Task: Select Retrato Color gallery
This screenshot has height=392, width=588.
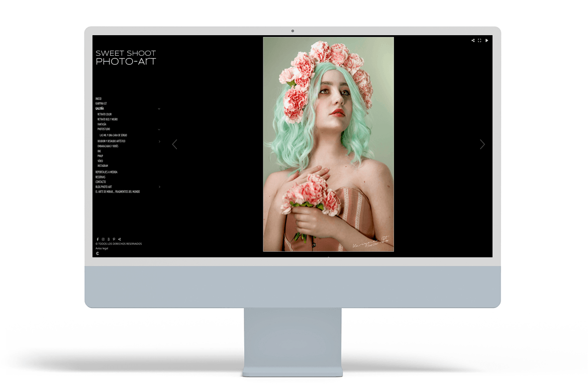Action: coord(105,115)
